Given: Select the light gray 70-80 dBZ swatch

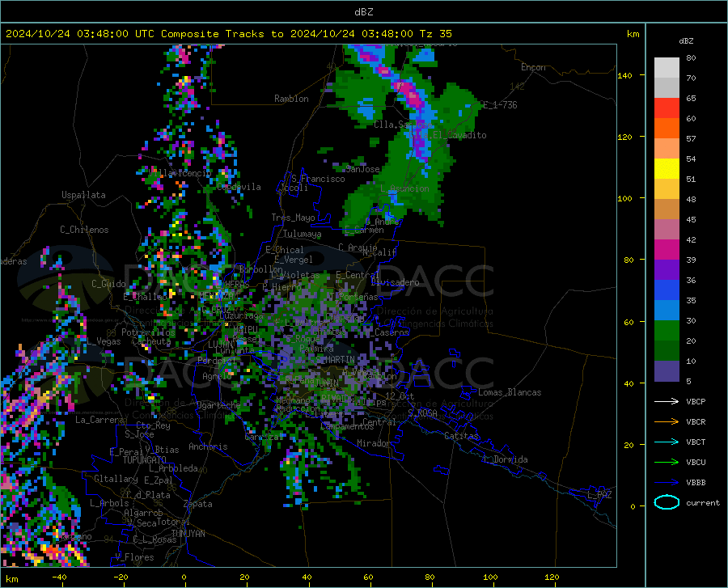Looking at the screenshot, I should point(667,68).
